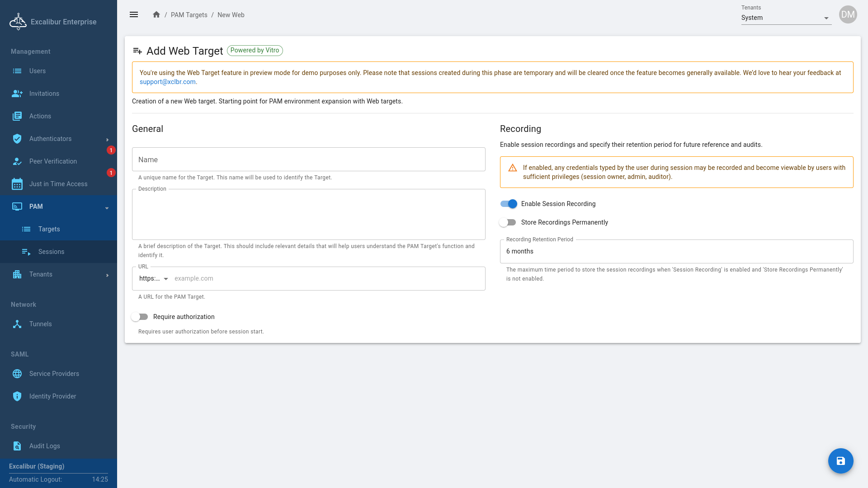Click PAM Targets breadcrumb link
This screenshot has width=868, height=488.
coord(189,15)
